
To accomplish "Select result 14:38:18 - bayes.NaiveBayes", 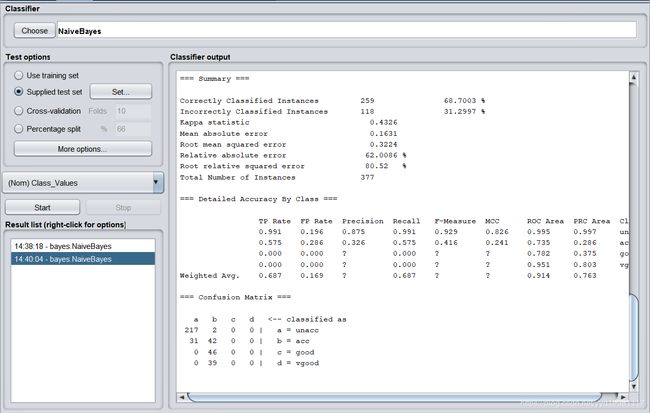I will (x=83, y=246).
